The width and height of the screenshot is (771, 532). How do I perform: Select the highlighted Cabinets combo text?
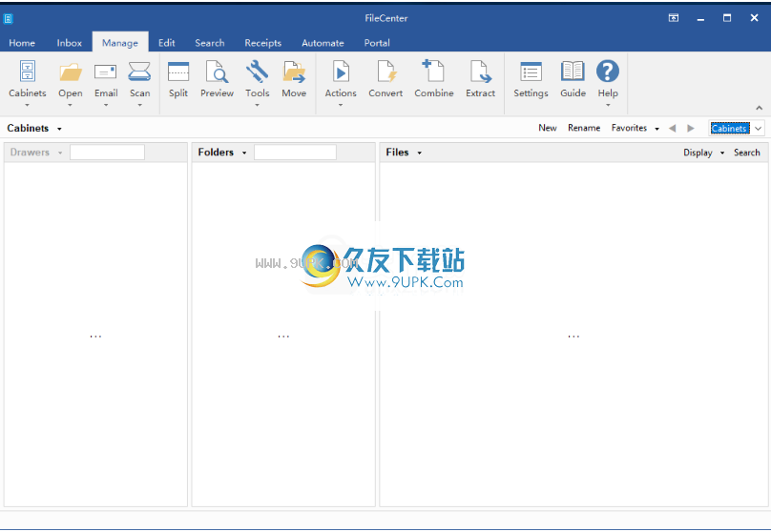[730, 128]
